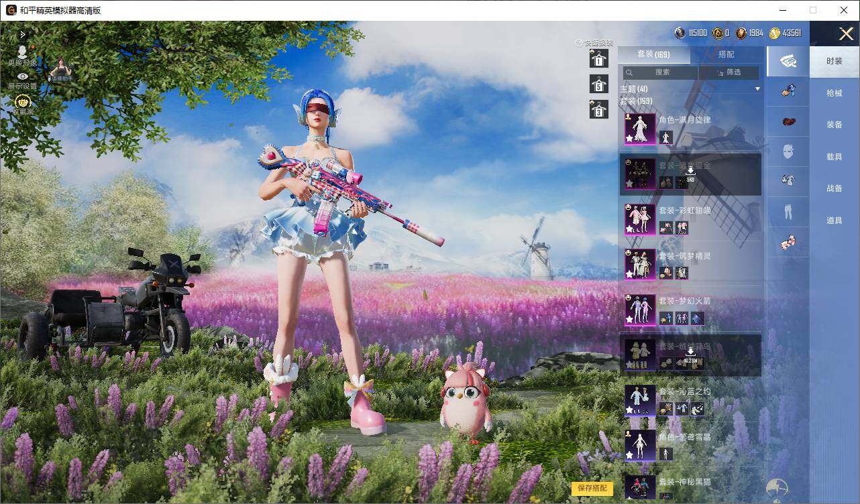Open the pants category icon

(788, 212)
